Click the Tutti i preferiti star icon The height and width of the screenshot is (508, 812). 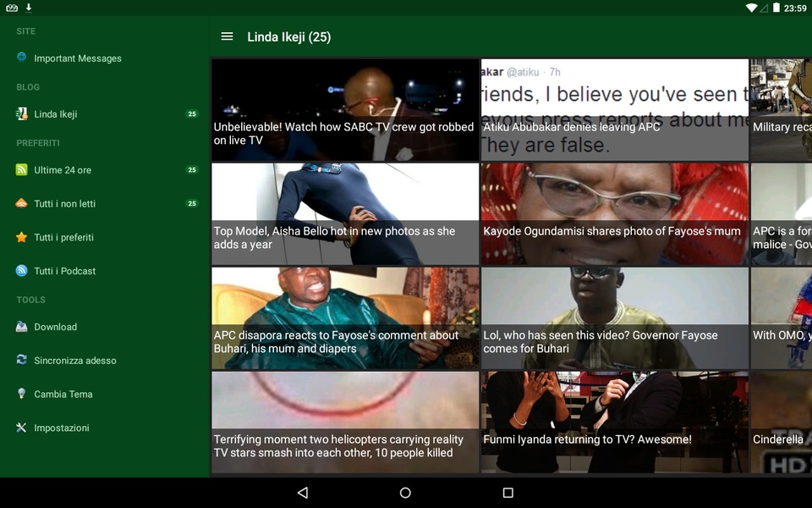click(x=21, y=237)
